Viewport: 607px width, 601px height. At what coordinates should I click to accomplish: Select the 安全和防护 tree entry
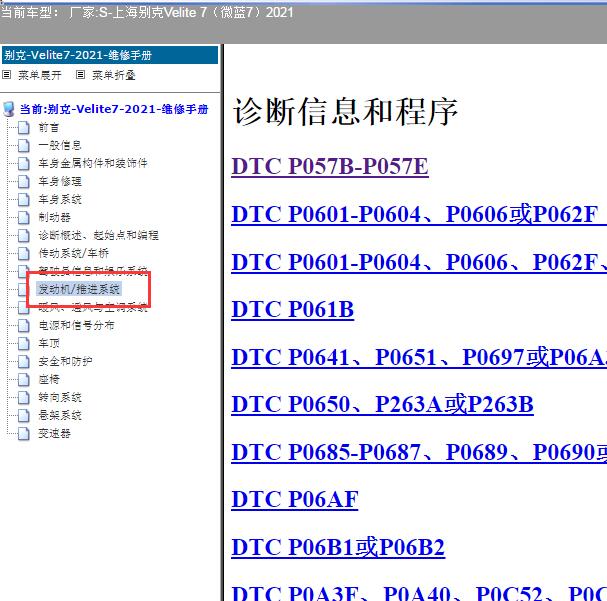[x=65, y=361]
